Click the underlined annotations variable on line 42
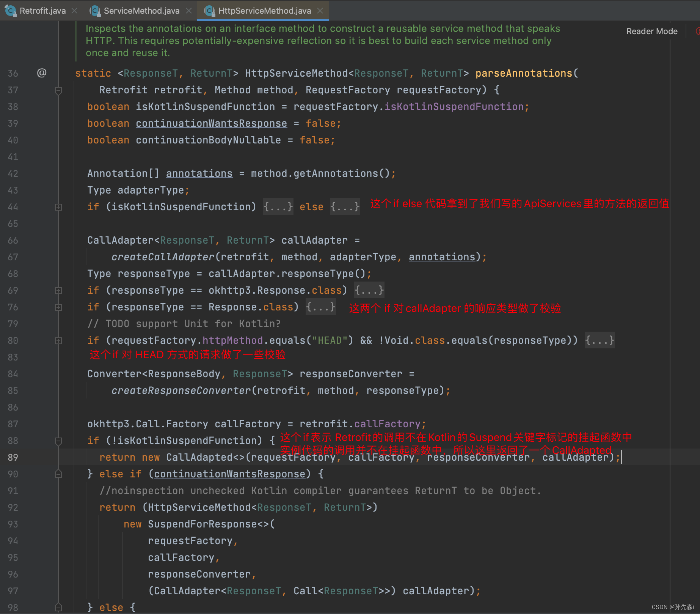The height and width of the screenshot is (614, 700). click(x=199, y=173)
